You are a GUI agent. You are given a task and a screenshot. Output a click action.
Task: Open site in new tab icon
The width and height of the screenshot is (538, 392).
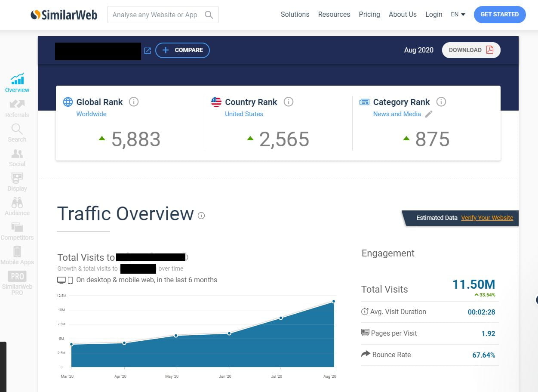click(x=147, y=51)
